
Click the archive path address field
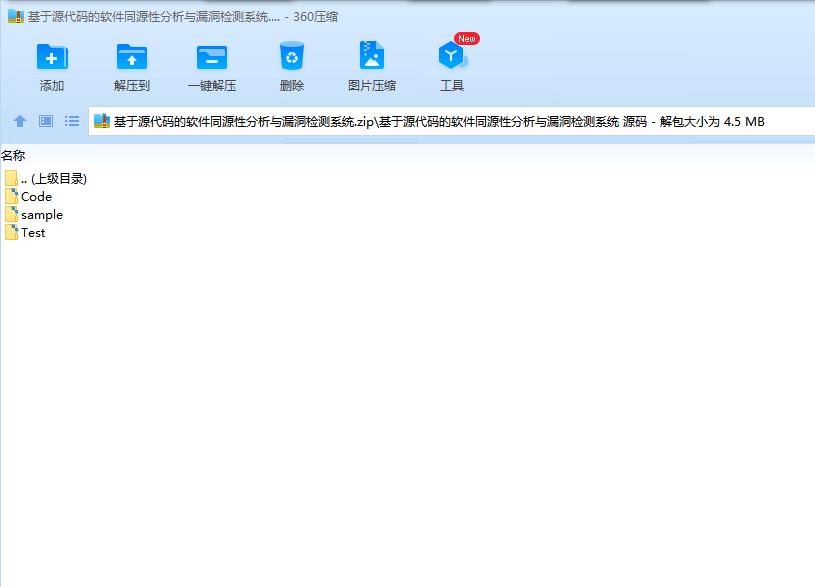click(x=451, y=121)
